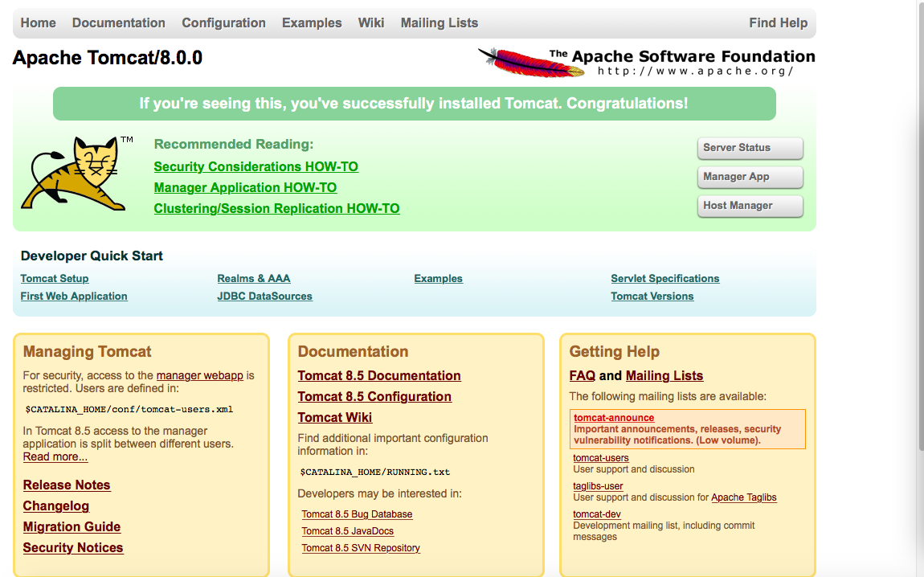Open the JDBC DataSources link
The height and width of the screenshot is (577, 924).
click(x=264, y=297)
